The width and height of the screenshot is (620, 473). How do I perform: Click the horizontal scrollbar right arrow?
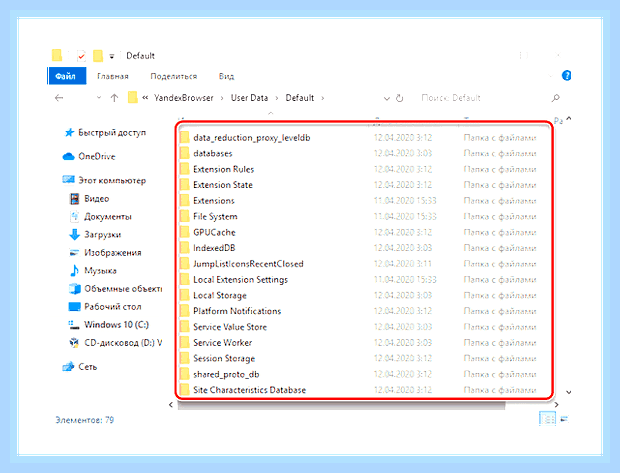(556, 405)
